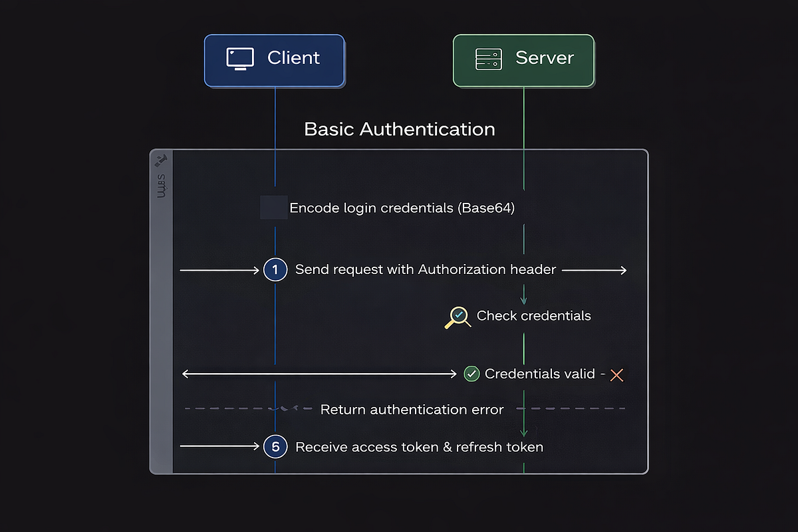Click the green checkmark icon before Credentials valid

point(471,374)
